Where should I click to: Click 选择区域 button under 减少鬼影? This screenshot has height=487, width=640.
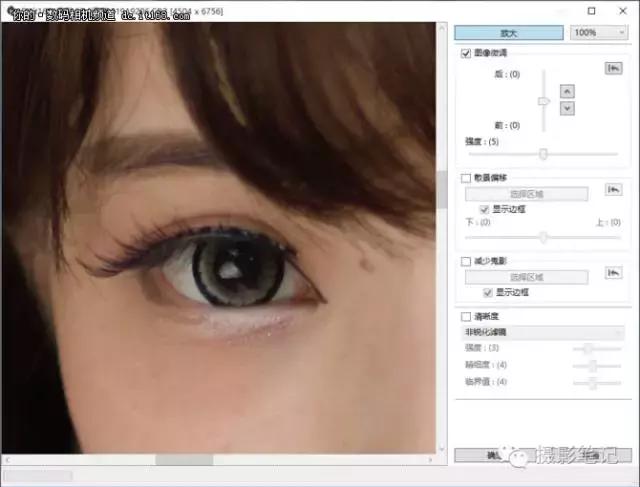pos(527,277)
